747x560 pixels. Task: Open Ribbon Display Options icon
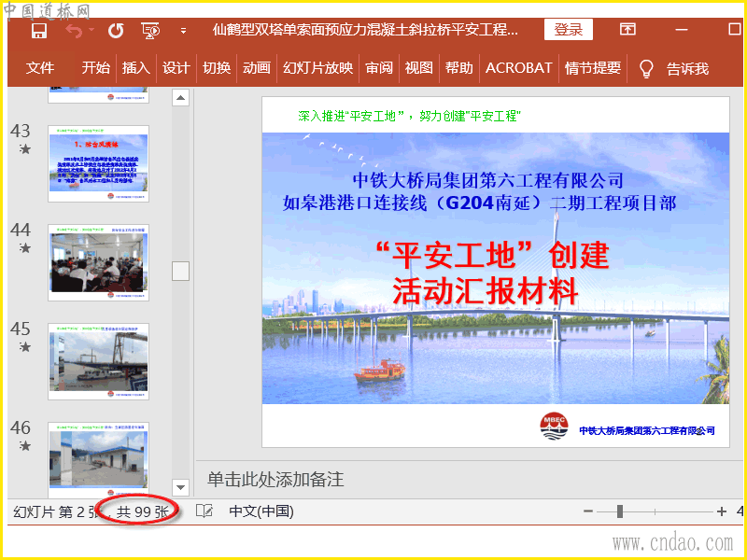click(627, 30)
